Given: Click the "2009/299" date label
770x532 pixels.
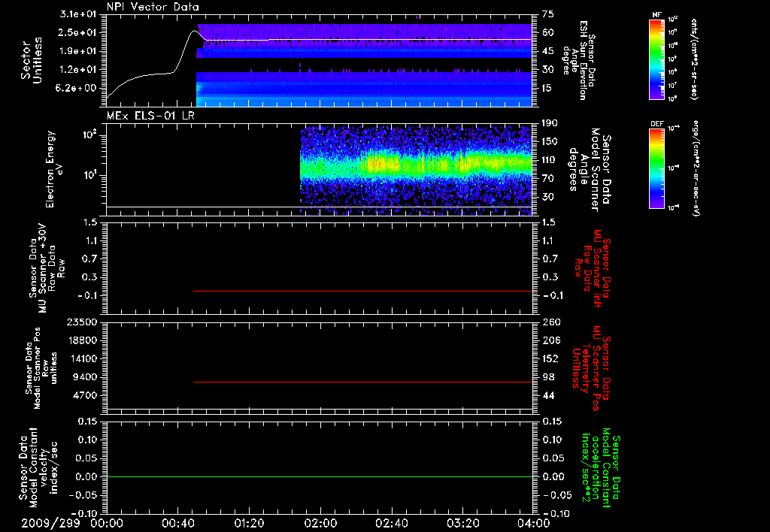Looking at the screenshot, I should pos(50,523).
